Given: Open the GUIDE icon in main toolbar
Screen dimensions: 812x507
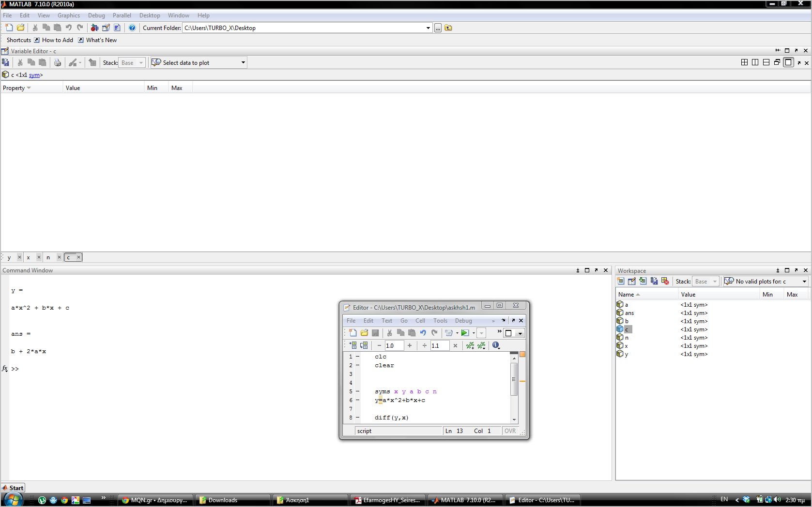Looking at the screenshot, I should pos(106,28).
